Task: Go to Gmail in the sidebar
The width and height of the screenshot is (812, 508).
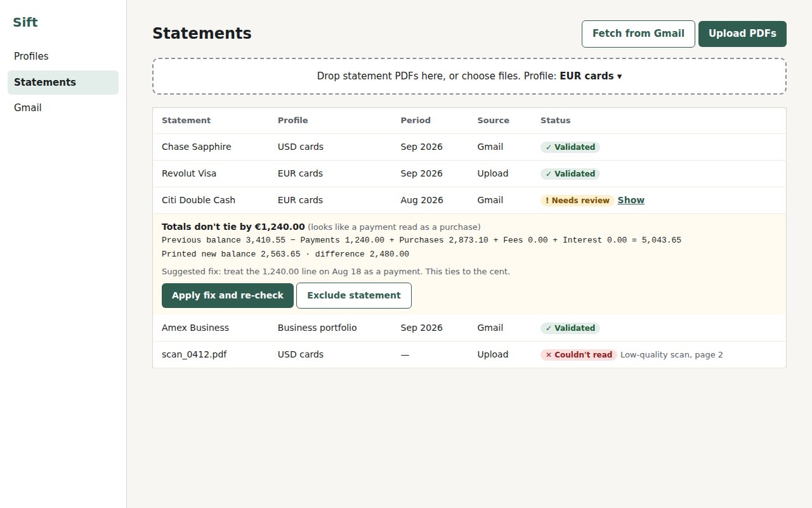Action: pos(63,108)
